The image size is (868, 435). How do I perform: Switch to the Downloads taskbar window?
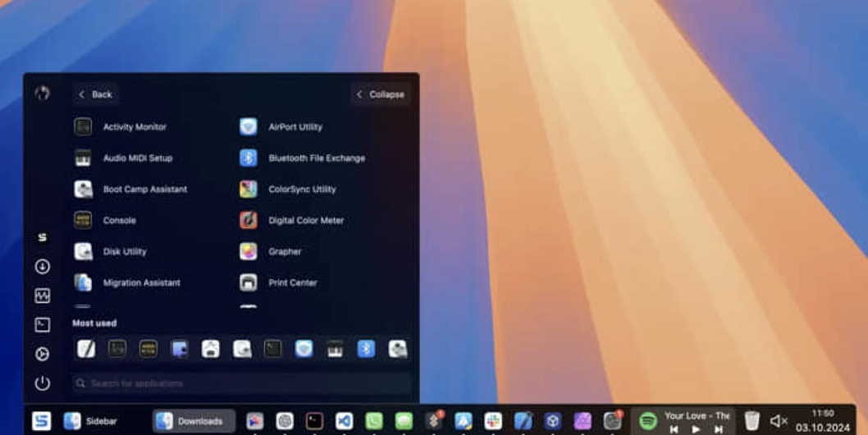coord(194,421)
